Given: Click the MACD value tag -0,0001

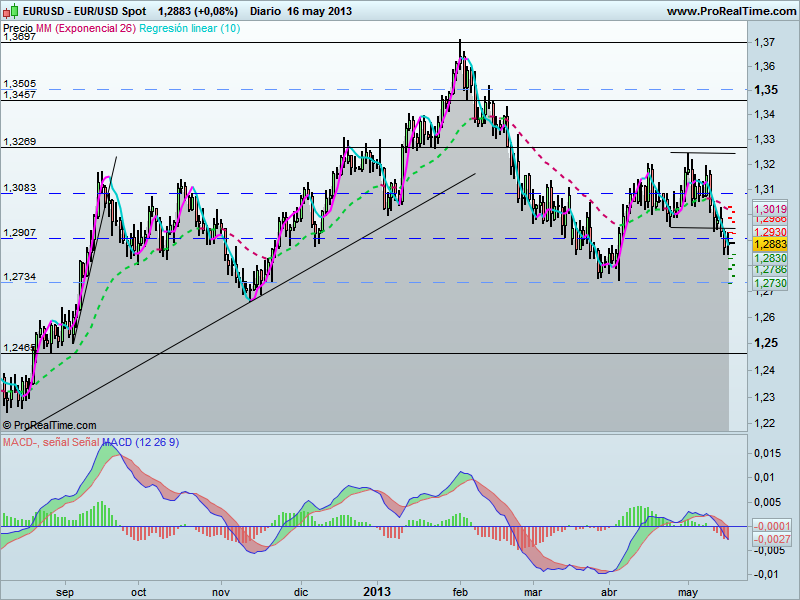Looking at the screenshot, I should (772, 526).
